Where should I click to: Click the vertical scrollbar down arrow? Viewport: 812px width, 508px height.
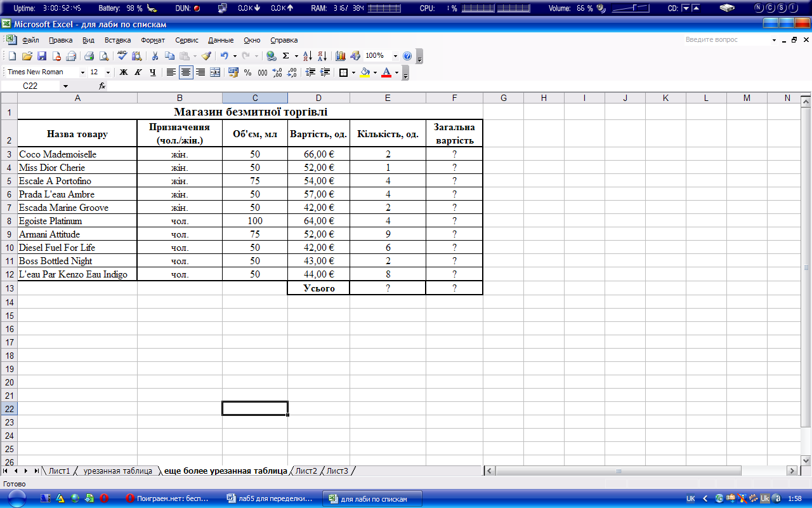(x=806, y=460)
